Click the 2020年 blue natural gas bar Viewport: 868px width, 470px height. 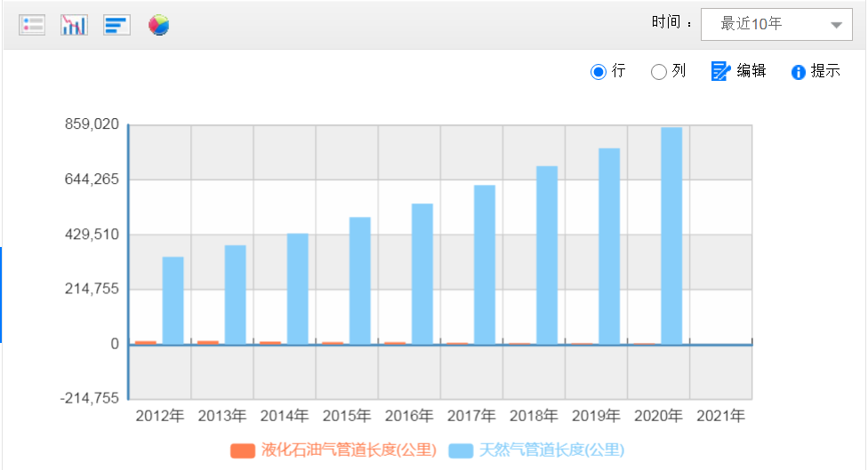click(x=671, y=236)
